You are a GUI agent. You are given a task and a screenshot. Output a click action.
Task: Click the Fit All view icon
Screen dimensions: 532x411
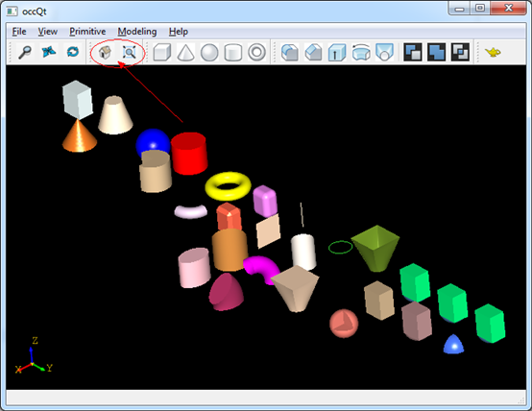pos(130,52)
